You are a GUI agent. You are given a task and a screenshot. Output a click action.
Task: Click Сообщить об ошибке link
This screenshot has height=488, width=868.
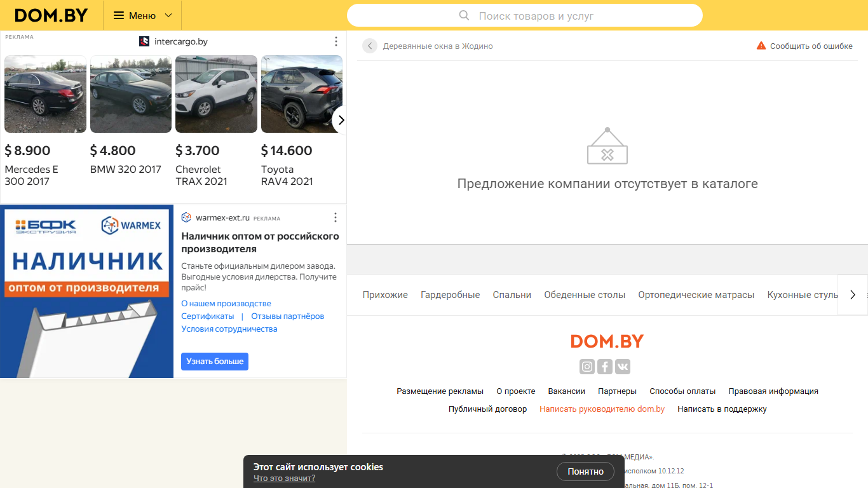[811, 46]
